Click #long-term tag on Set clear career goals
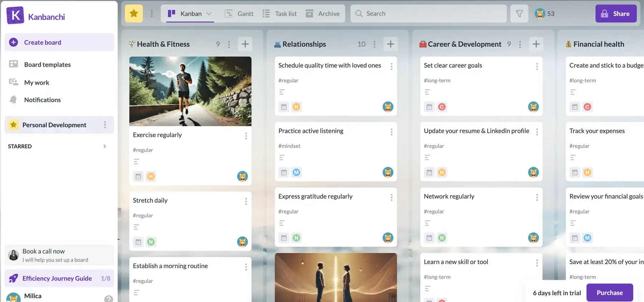 (x=437, y=80)
